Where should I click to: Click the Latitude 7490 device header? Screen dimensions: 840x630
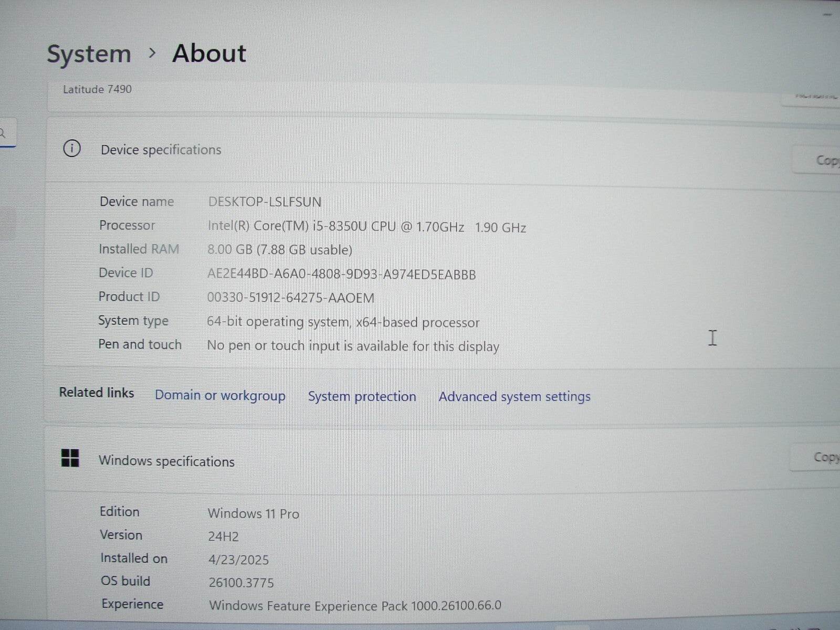pos(98,89)
